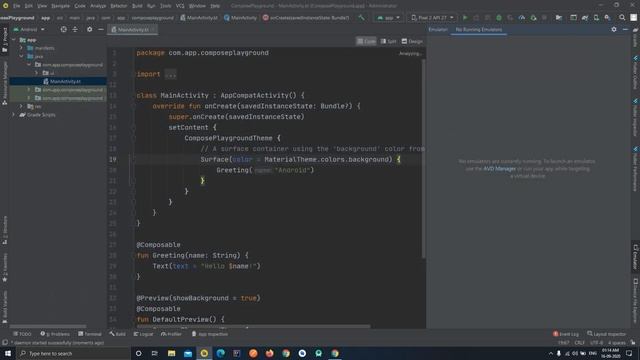Hide the Emulator panel with minus icon

[x=625, y=29]
